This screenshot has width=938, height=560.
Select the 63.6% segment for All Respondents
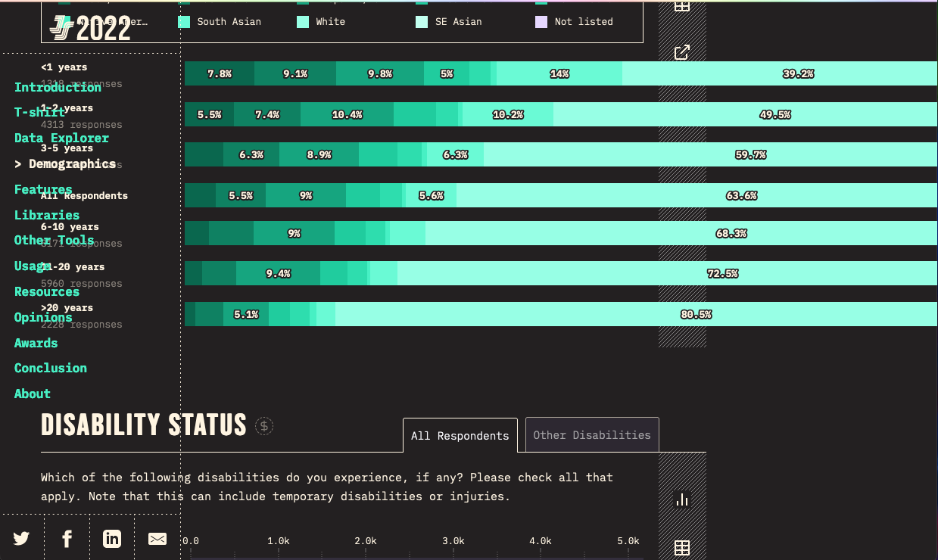697,195
